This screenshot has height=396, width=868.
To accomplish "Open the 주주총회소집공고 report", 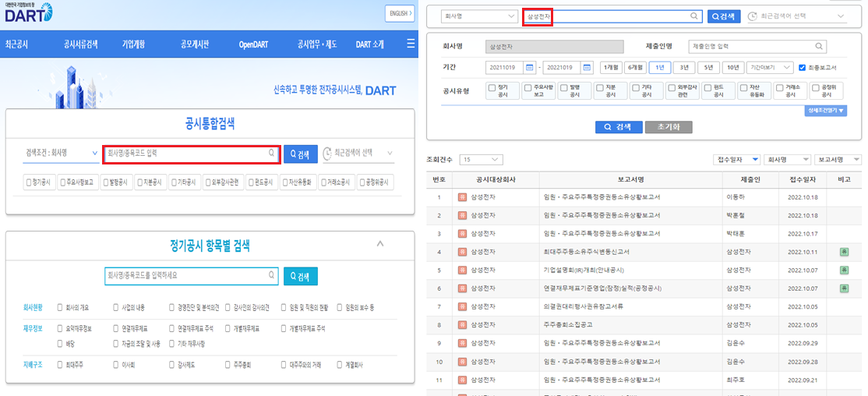I will pos(569,325).
